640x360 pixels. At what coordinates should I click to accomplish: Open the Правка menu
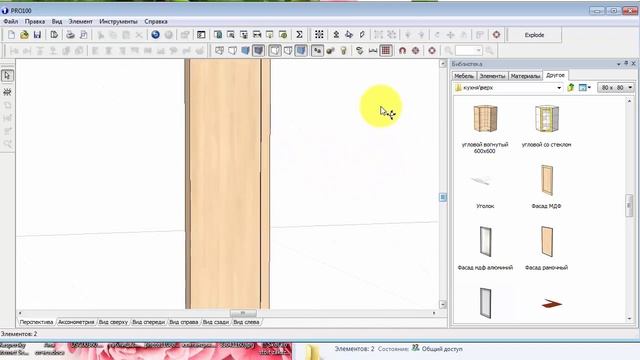pyautogui.click(x=35, y=21)
